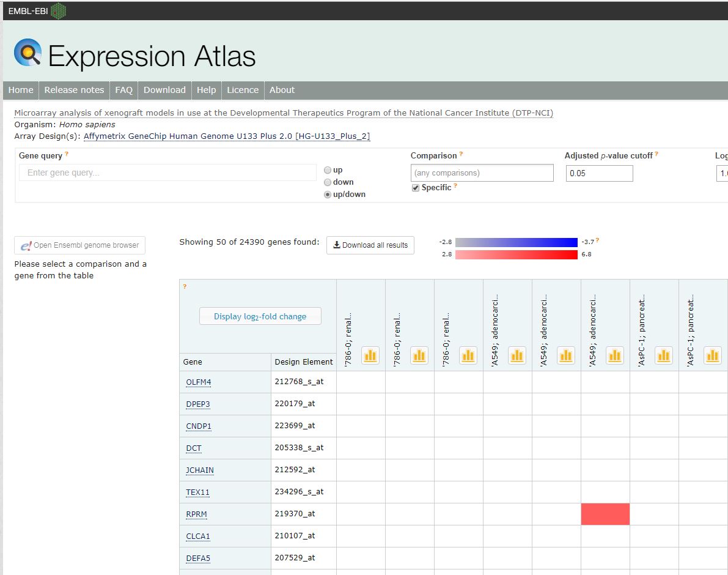Select the 'up' expression radio button
This screenshot has width=728, height=575.
tap(328, 169)
